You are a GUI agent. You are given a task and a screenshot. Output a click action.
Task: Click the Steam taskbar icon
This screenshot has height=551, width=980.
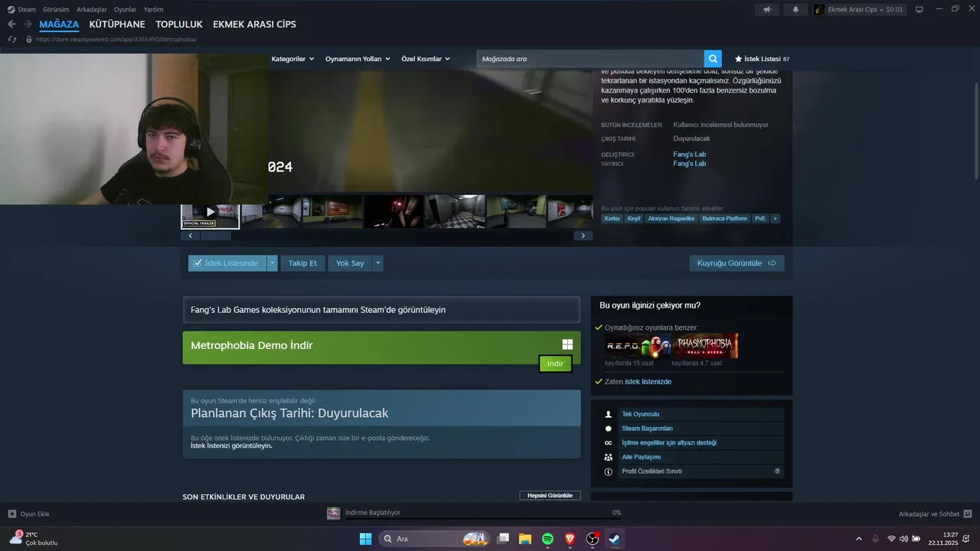(615, 539)
